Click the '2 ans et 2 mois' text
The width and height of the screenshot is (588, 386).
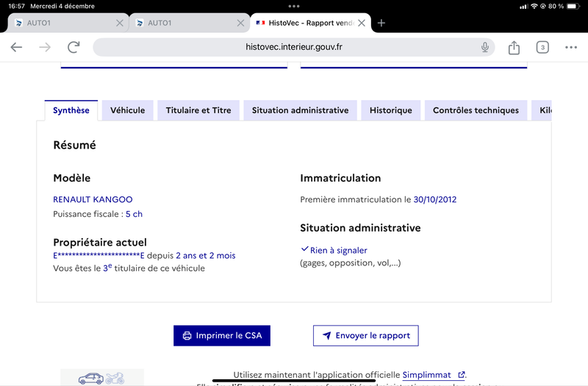tap(206, 255)
